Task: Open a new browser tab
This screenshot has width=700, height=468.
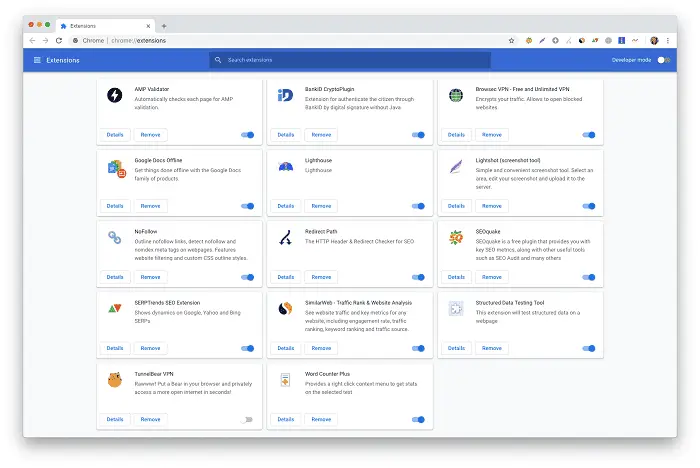Action: coord(164,26)
